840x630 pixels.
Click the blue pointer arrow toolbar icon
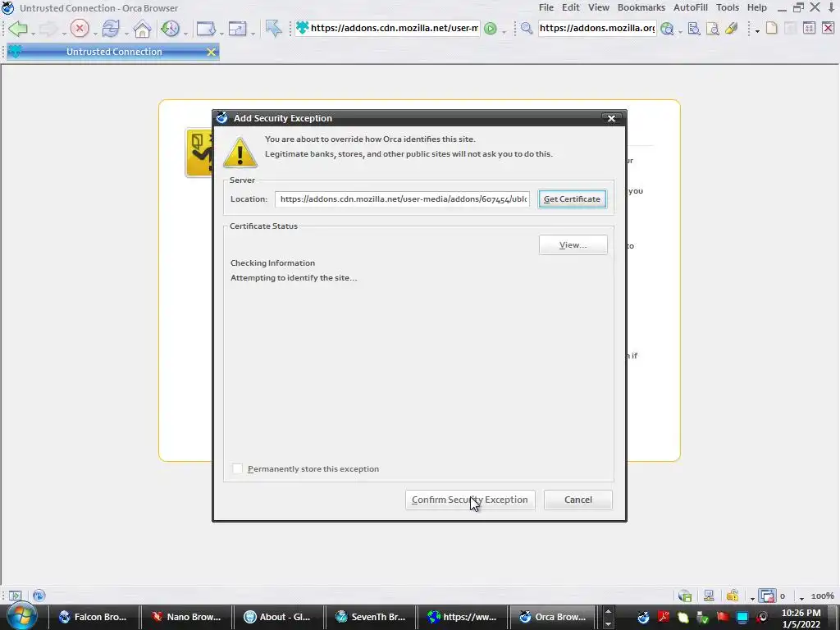(x=273, y=29)
